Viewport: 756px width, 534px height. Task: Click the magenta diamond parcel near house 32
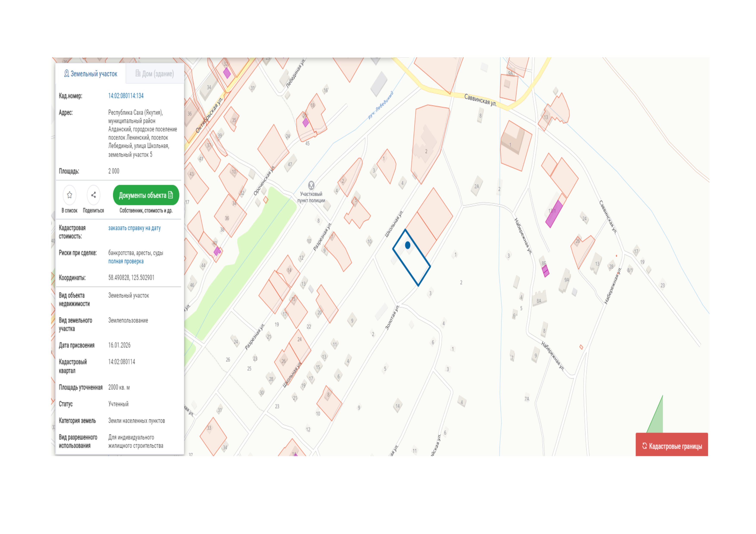(227, 73)
